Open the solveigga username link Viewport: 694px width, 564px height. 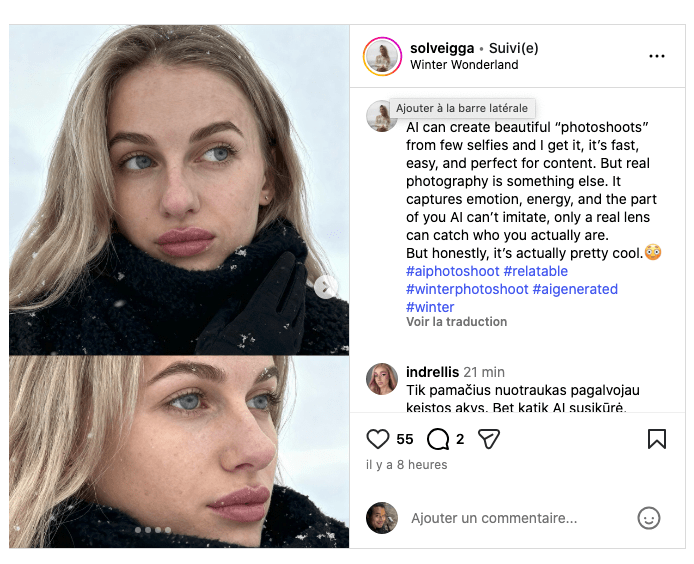[442, 48]
